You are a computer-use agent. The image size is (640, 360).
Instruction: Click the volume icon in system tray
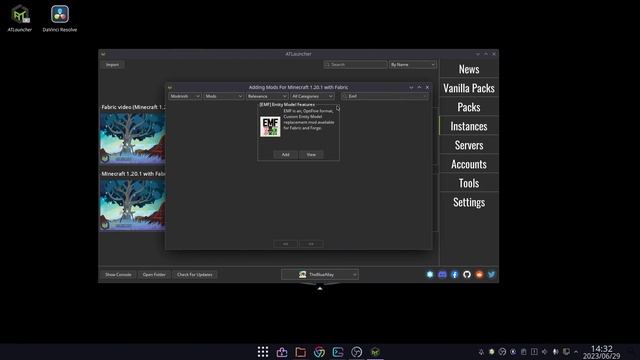tap(544, 352)
